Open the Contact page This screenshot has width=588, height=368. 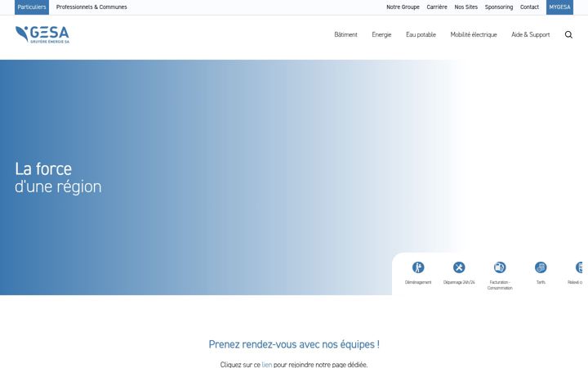529,7
